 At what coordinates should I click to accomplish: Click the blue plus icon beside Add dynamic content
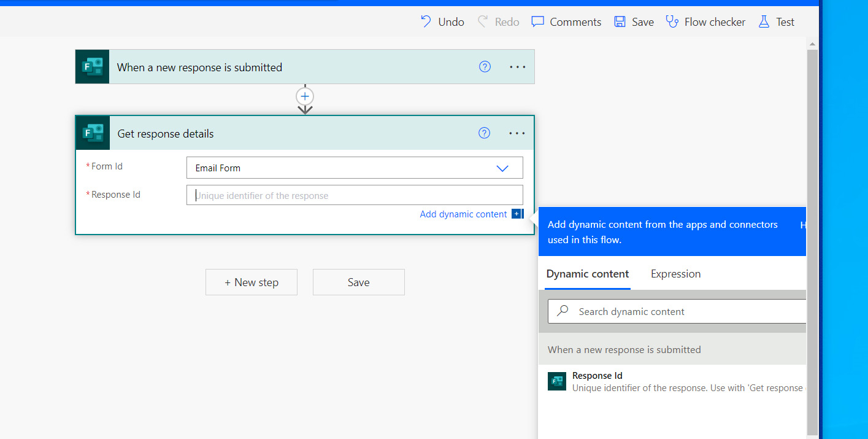point(517,214)
